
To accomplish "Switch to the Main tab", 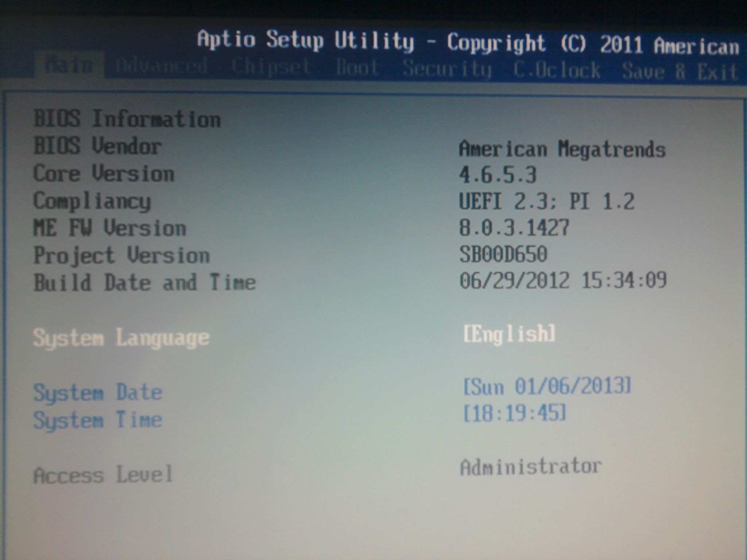I will tap(69, 66).
